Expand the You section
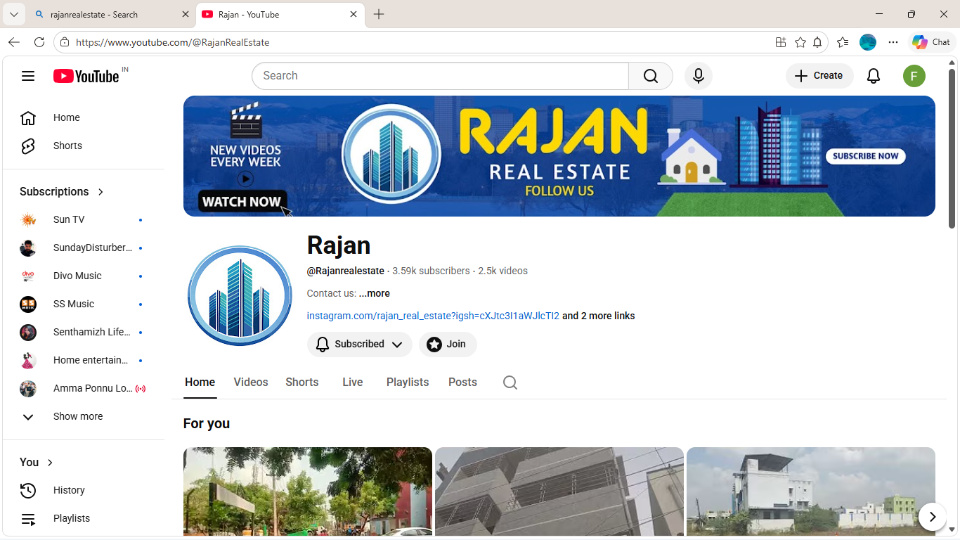The height and width of the screenshot is (540, 960). [36, 462]
